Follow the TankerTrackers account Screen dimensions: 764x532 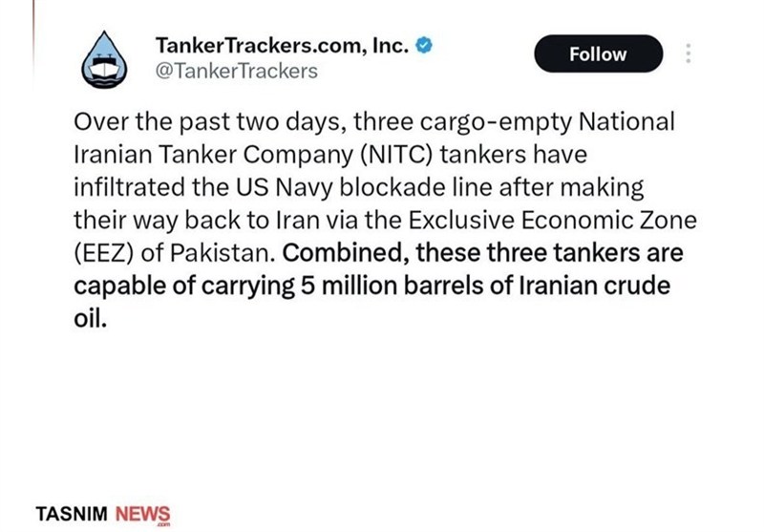point(598,53)
